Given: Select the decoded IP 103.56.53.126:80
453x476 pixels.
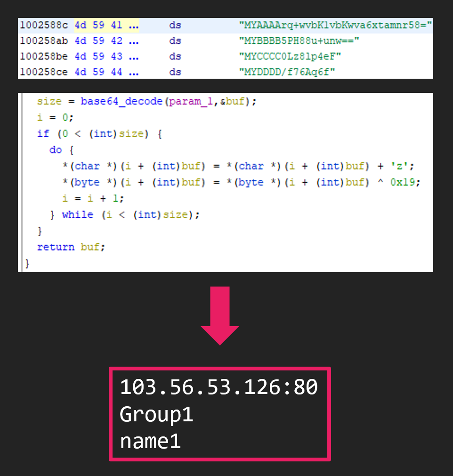Looking at the screenshot, I should (219, 387).
